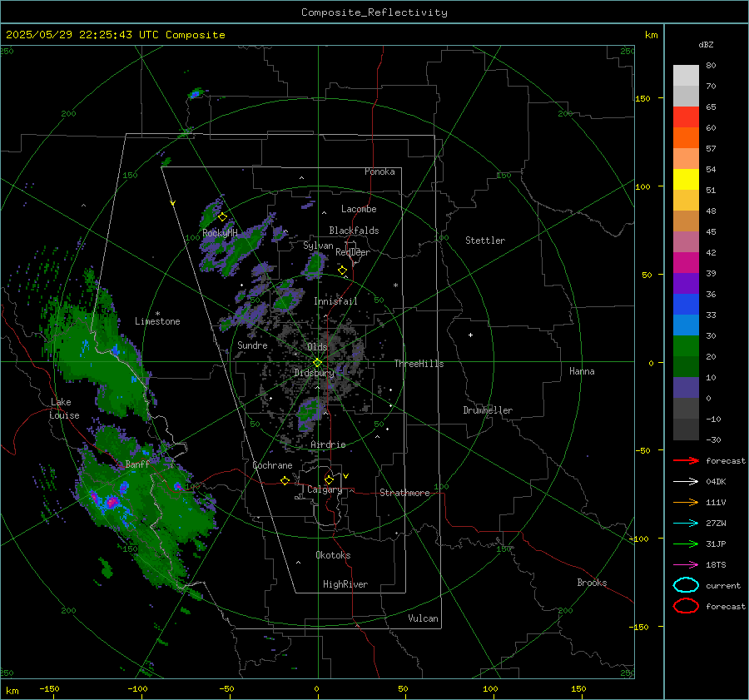Click the white plus marker west of Hanna
The height and width of the screenshot is (700, 749).
pos(470,335)
